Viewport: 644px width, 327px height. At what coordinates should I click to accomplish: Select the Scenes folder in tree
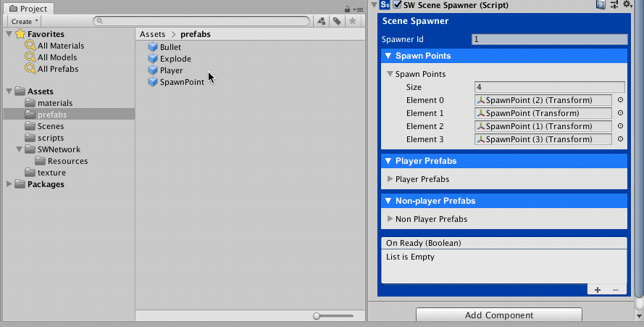coord(50,126)
